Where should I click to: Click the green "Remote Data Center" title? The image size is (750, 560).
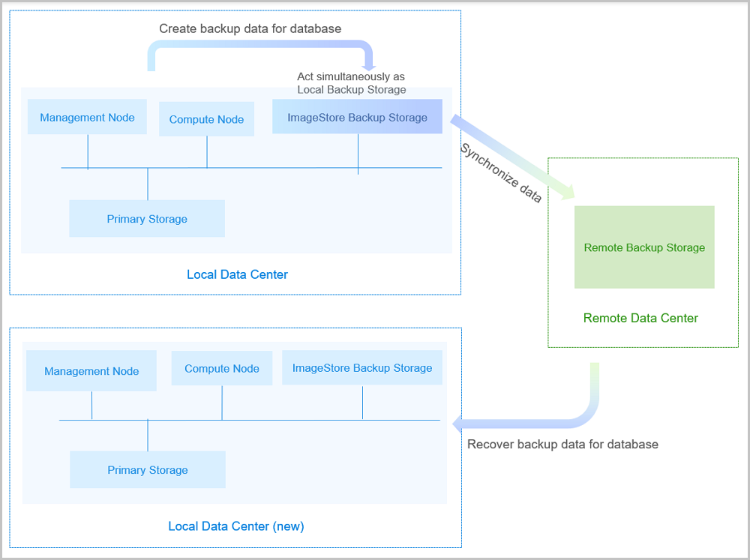[640, 318]
